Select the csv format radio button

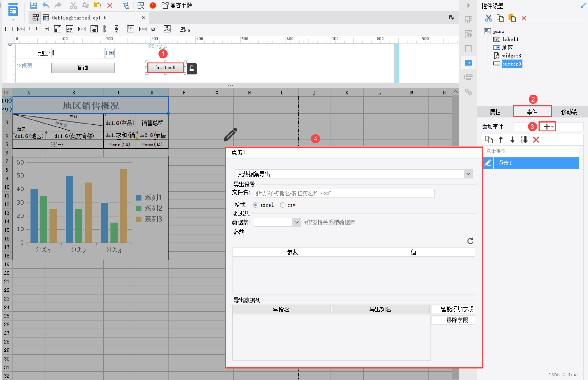click(x=282, y=205)
